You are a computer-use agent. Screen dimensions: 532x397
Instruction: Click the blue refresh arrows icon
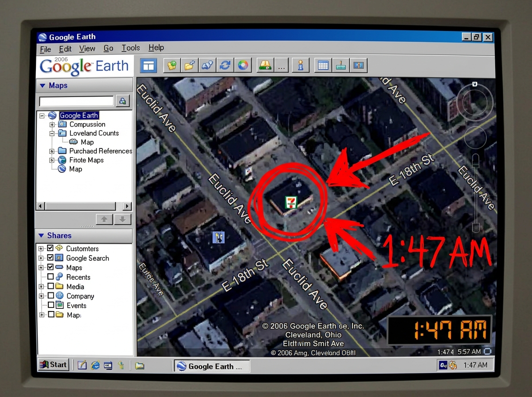pyautogui.click(x=225, y=66)
